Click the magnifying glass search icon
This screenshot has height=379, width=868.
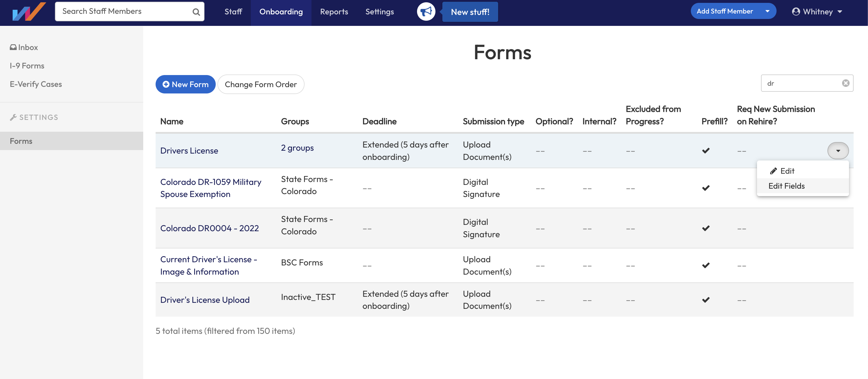196,11
